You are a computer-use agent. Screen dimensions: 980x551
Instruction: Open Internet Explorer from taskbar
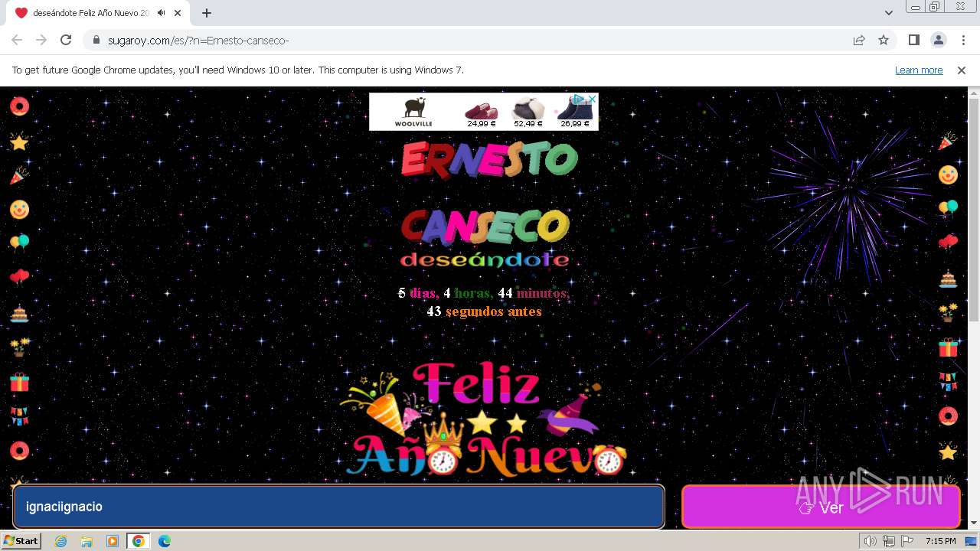[x=61, y=541]
